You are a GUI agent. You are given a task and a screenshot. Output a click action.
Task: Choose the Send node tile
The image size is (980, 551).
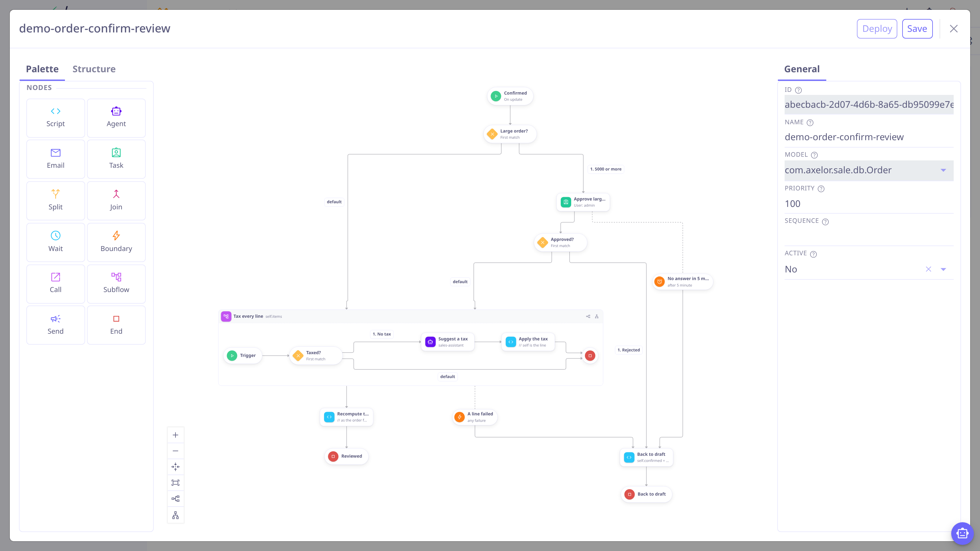click(x=55, y=325)
